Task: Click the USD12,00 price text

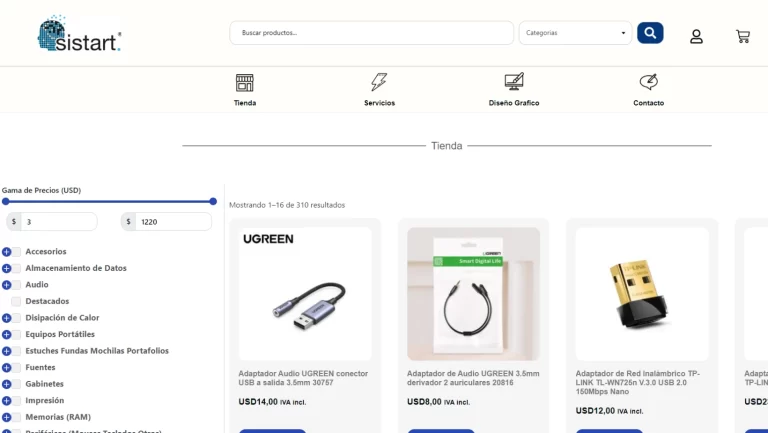Action: (x=609, y=411)
